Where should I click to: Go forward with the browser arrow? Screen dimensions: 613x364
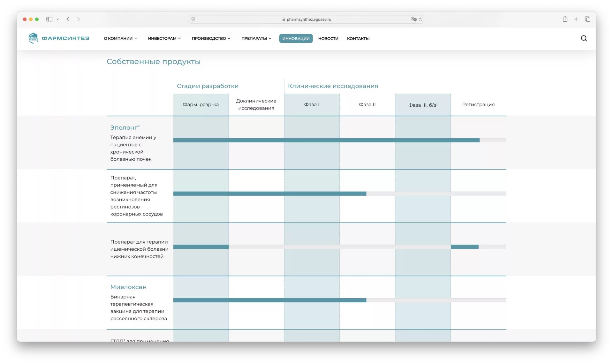click(79, 19)
